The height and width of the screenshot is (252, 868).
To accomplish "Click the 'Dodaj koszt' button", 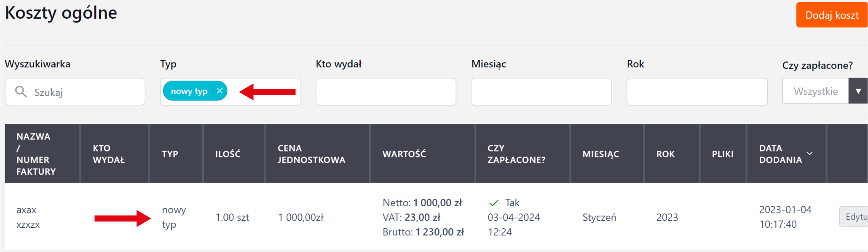I will click(x=832, y=15).
